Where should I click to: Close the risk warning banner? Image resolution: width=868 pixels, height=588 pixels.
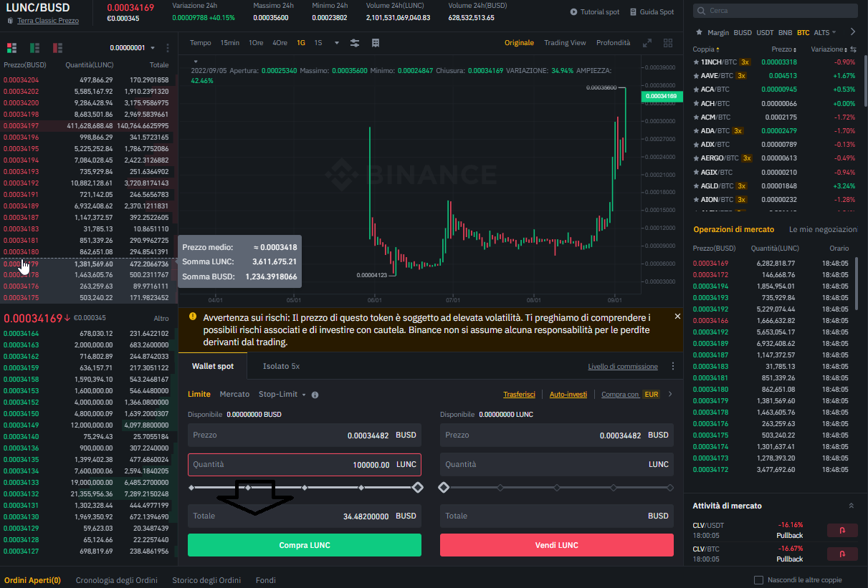677,316
